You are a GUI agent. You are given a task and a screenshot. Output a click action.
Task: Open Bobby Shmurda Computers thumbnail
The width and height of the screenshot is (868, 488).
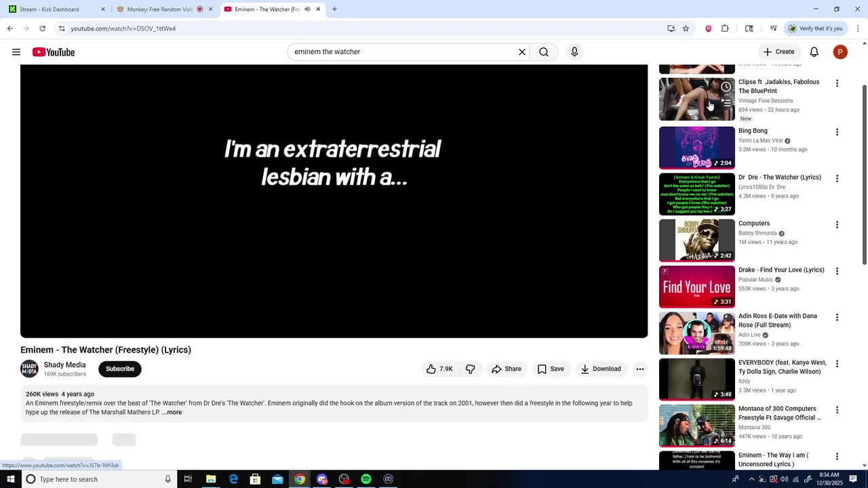[x=697, y=240]
